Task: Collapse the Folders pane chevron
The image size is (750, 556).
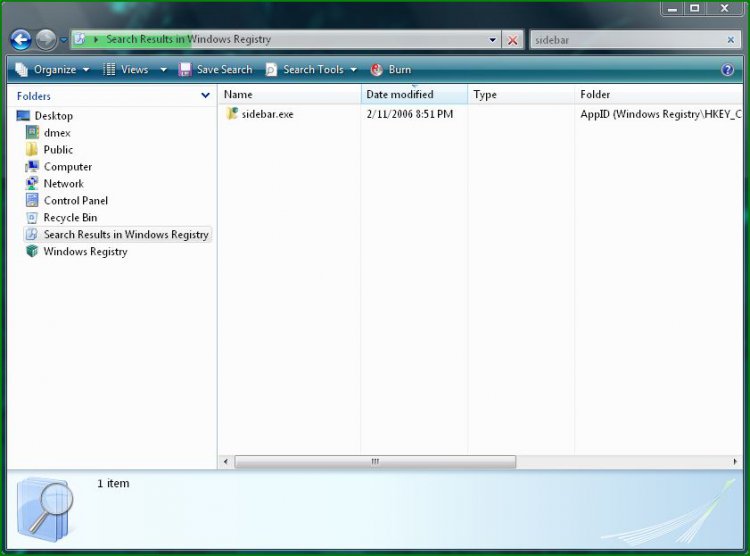Action: click(205, 95)
